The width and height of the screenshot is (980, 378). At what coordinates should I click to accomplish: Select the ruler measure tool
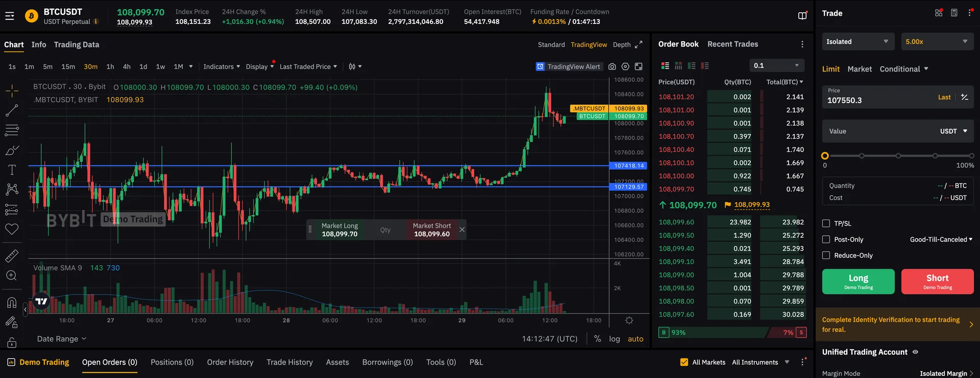12,256
